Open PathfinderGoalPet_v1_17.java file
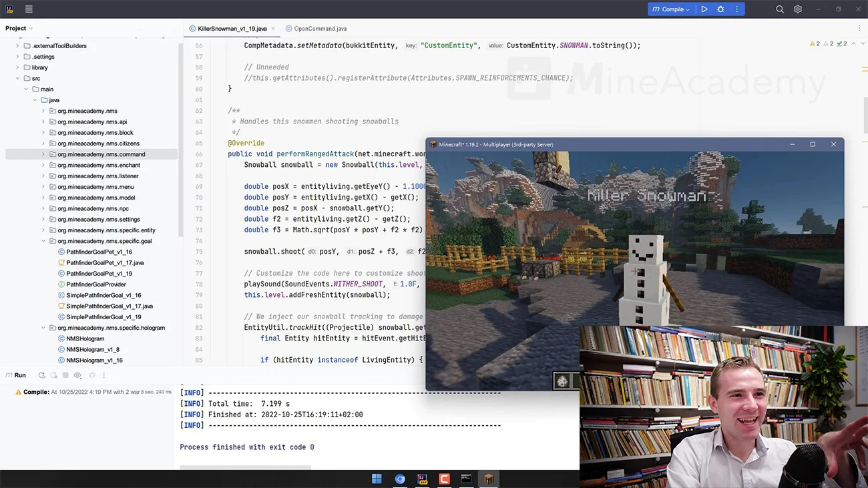The height and width of the screenshot is (488, 868). click(100, 262)
